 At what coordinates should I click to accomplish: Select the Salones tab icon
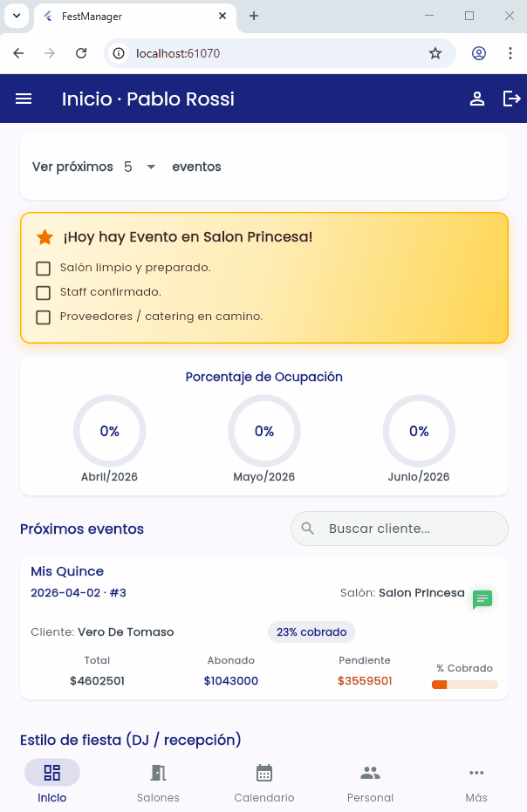[158, 773]
